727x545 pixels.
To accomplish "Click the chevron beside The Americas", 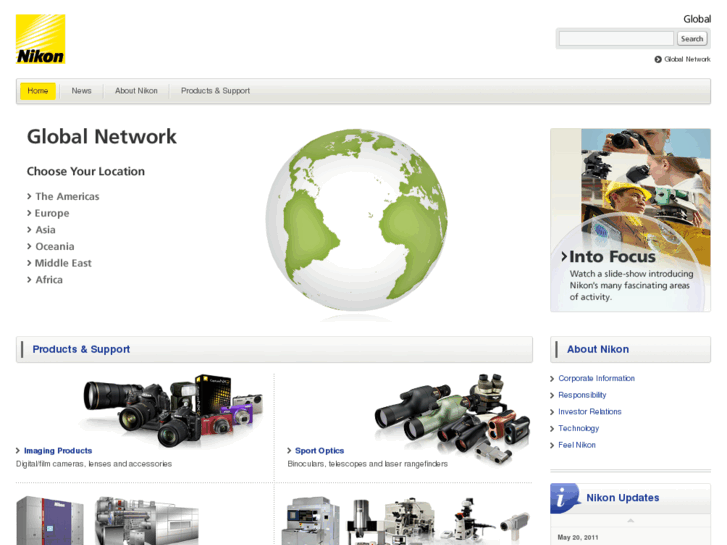I will coord(29,196).
